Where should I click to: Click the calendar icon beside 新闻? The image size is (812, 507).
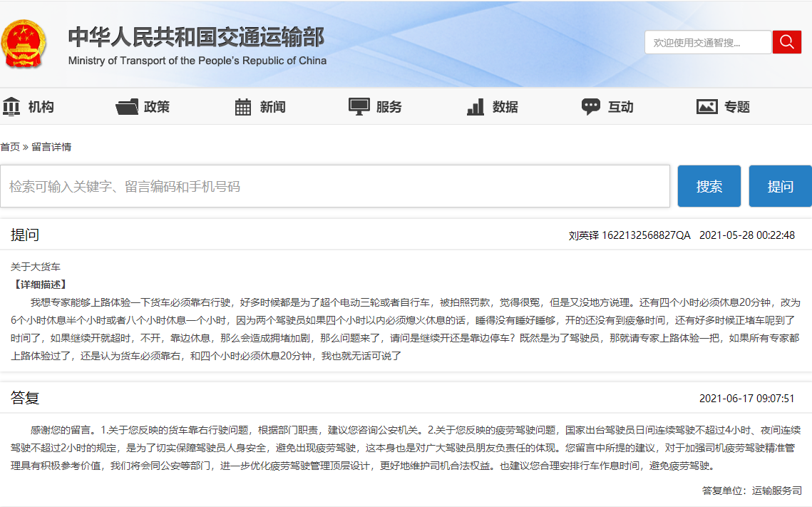[243, 107]
